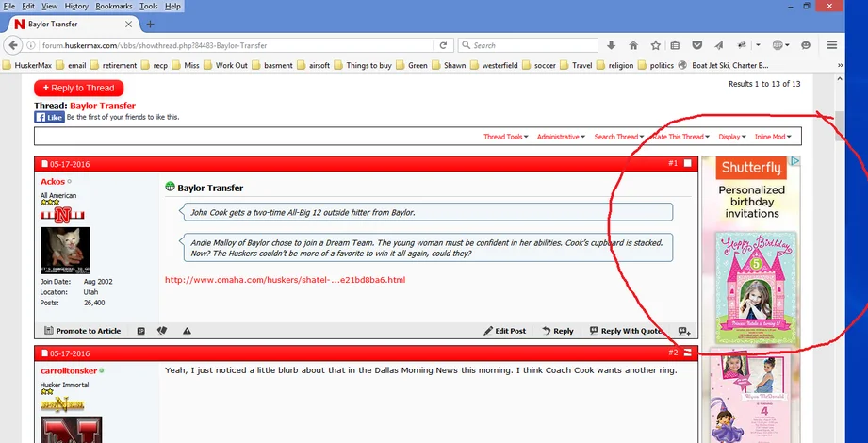Report post #1 with the warning triangle icon

coord(188,331)
